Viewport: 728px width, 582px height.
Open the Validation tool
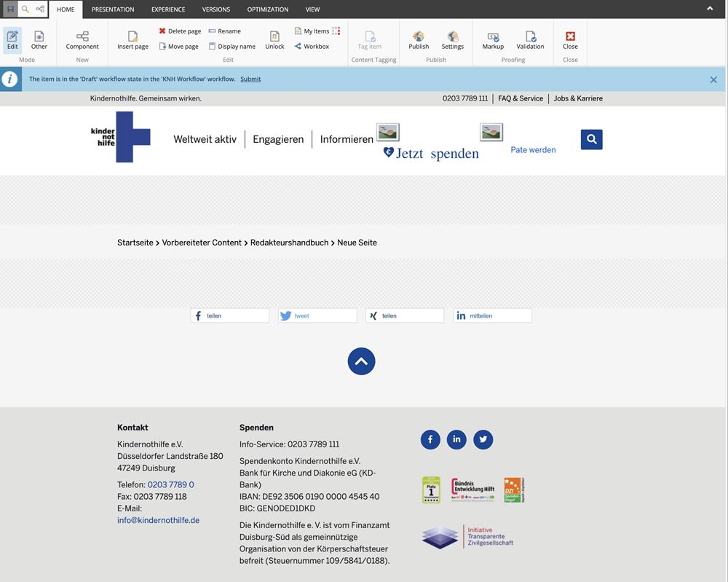[x=530, y=39]
